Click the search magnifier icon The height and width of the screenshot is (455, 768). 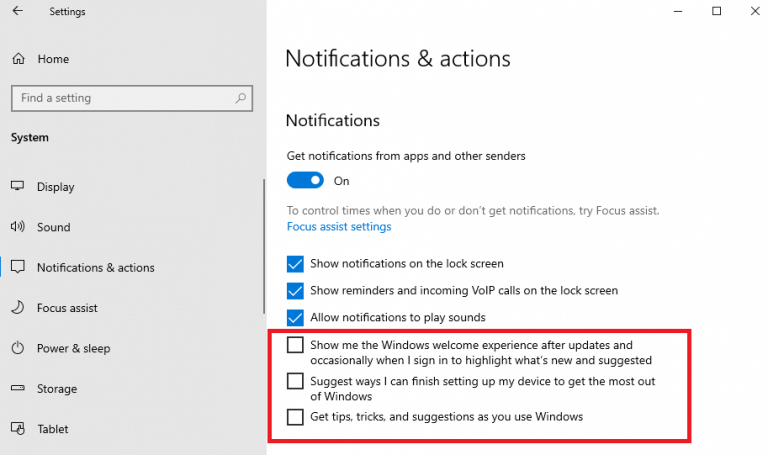[240, 98]
